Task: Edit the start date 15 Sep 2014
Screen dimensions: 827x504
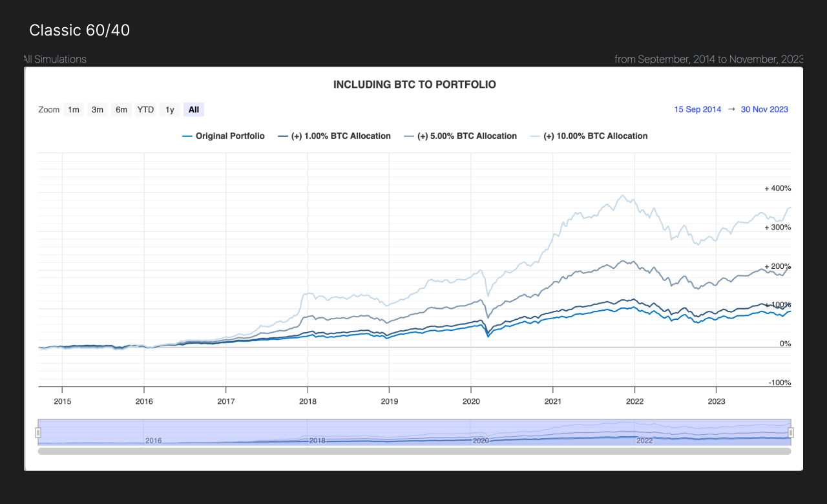Action: [x=697, y=110]
